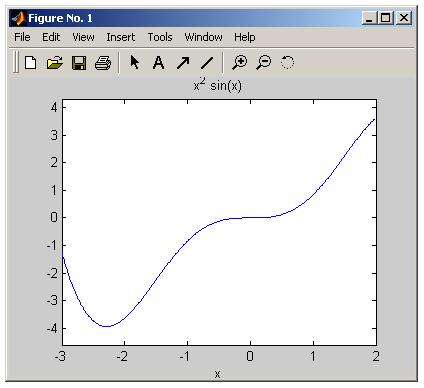Click the New Figure toolbar icon
Screen dimensions: 424x388
point(31,62)
